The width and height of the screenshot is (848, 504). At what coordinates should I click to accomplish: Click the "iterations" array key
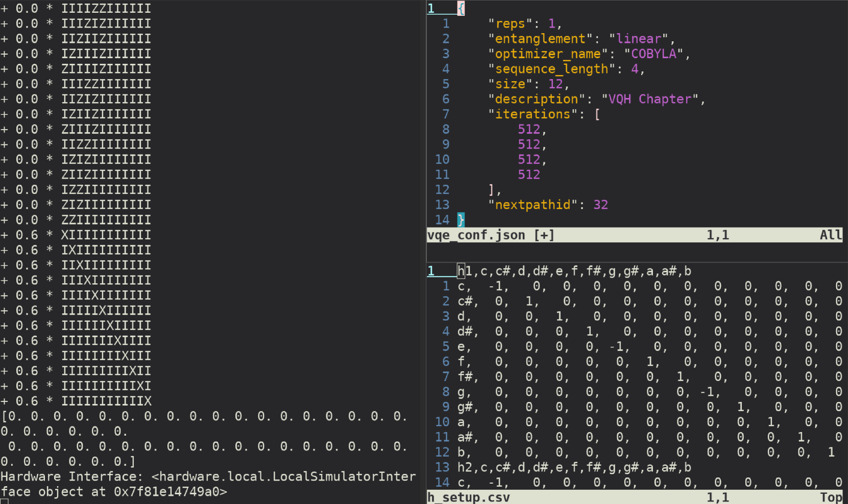click(x=532, y=114)
